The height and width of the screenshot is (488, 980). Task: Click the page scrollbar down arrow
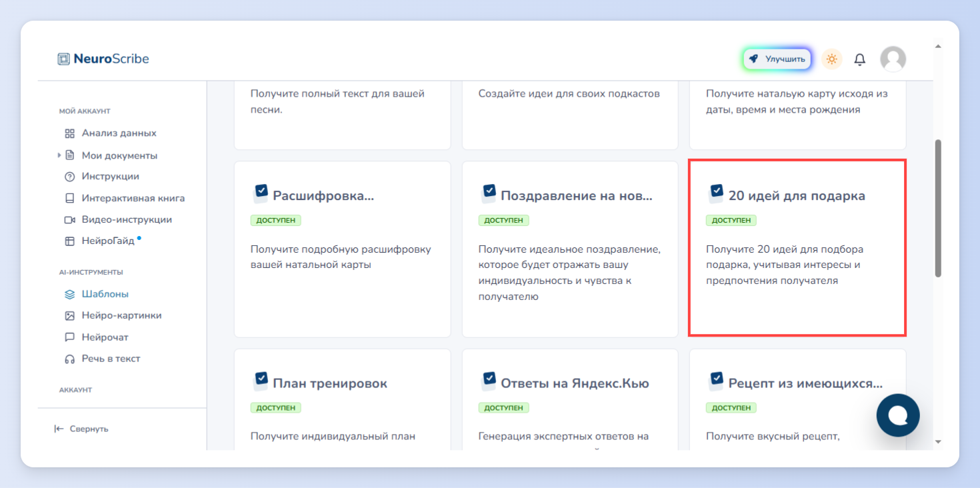click(938, 441)
